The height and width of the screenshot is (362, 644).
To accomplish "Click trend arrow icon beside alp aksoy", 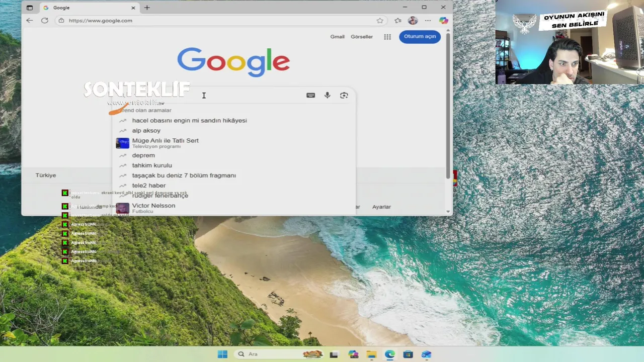I will 122,131.
